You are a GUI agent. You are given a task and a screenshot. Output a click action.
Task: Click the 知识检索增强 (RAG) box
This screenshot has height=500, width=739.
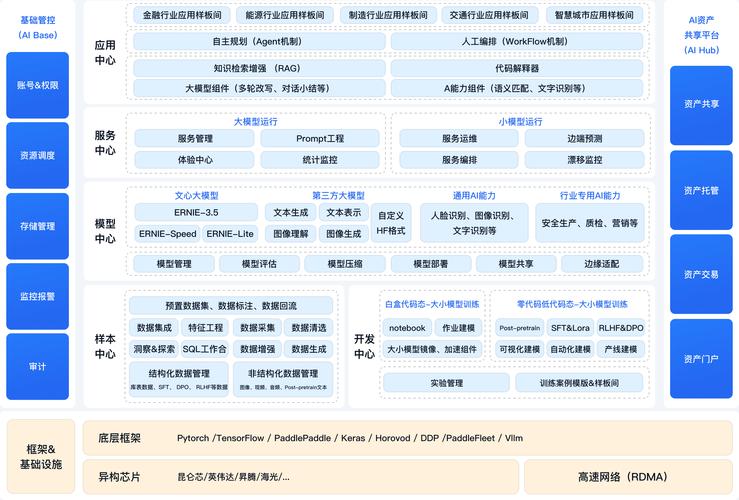[257, 68]
